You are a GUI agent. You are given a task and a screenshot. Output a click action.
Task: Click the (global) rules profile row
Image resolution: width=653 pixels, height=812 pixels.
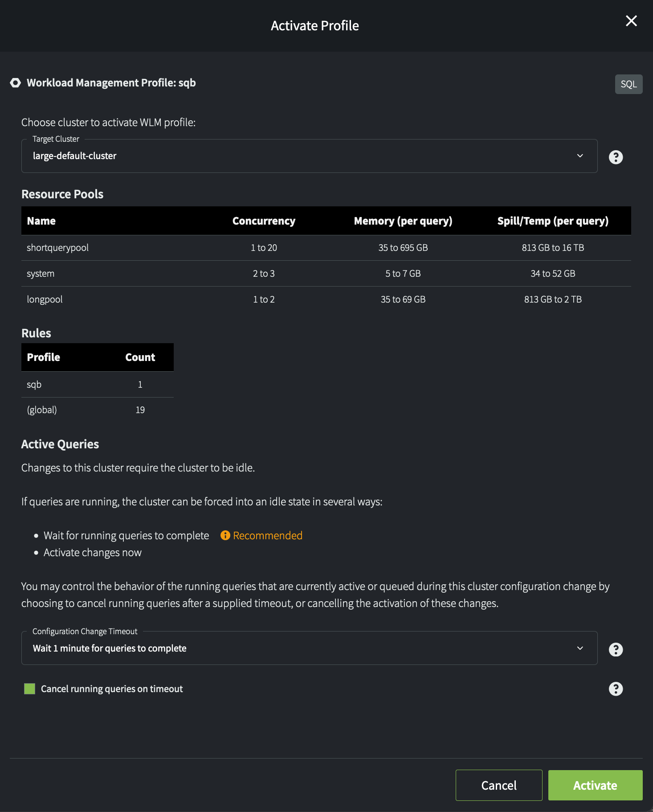click(x=97, y=410)
